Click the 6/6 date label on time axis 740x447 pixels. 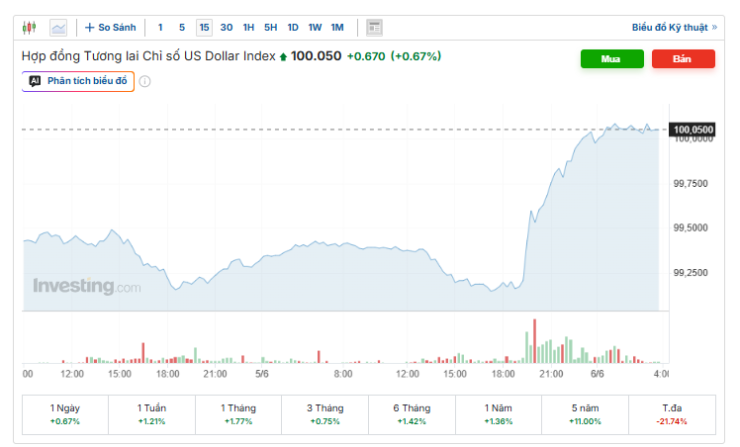[597, 374]
